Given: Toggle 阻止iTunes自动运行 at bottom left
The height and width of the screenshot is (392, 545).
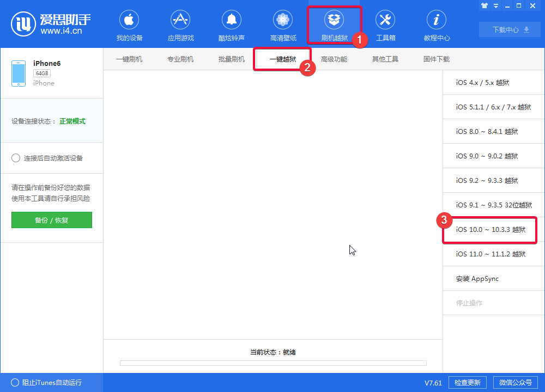Looking at the screenshot, I should pyautogui.click(x=16, y=383).
